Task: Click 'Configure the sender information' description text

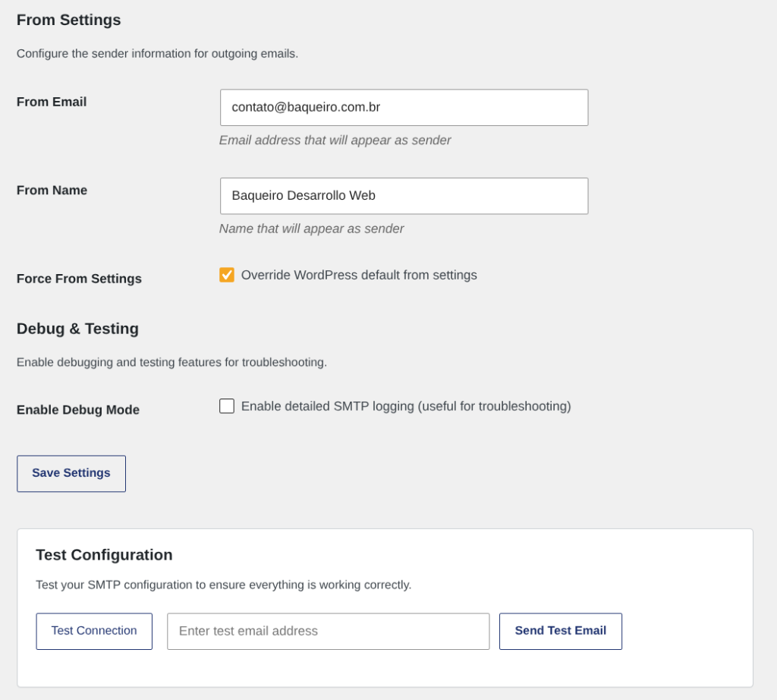Action: coord(158,54)
